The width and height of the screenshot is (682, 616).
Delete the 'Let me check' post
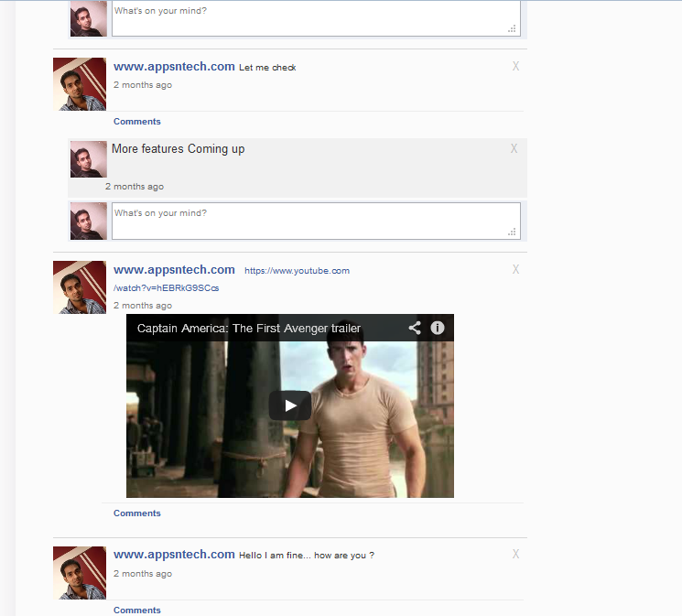pyautogui.click(x=515, y=66)
